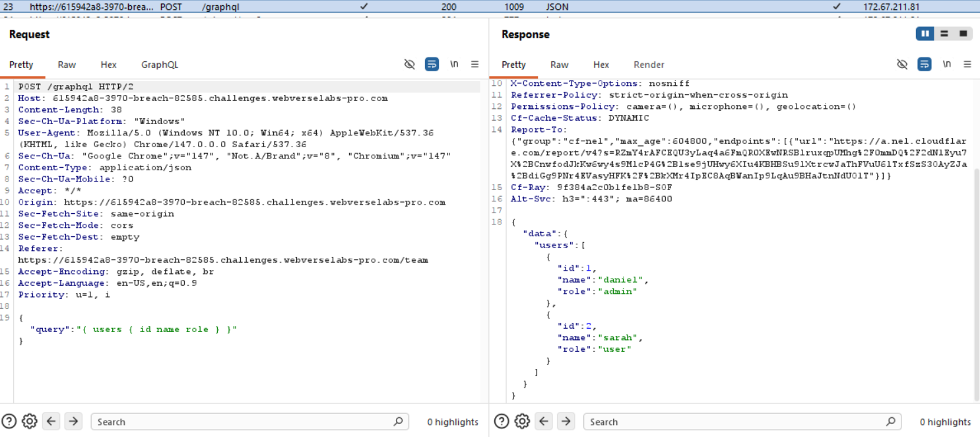
Task: Go to previous match arrow in Response
Action: [x=544, y=421]
